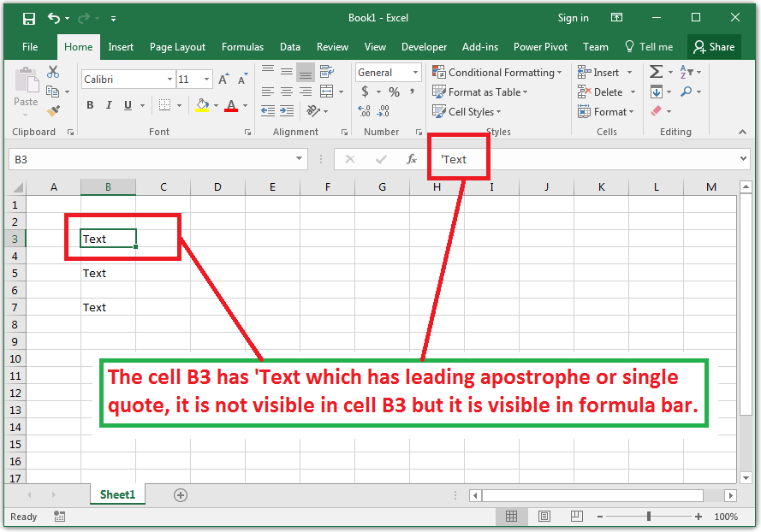Enable Wrap Text for the cell

(x=326, y=72)
